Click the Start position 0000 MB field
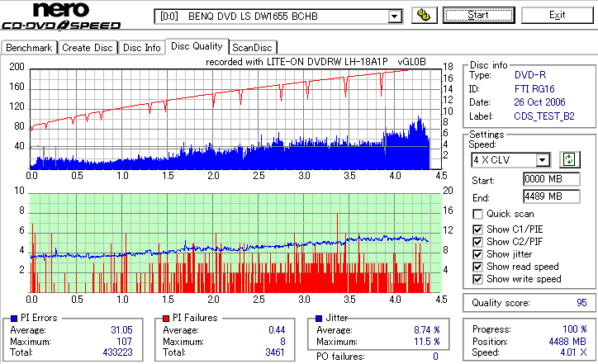Image resolution: width=598 pixels, height=364 pixels. [552, 179]
